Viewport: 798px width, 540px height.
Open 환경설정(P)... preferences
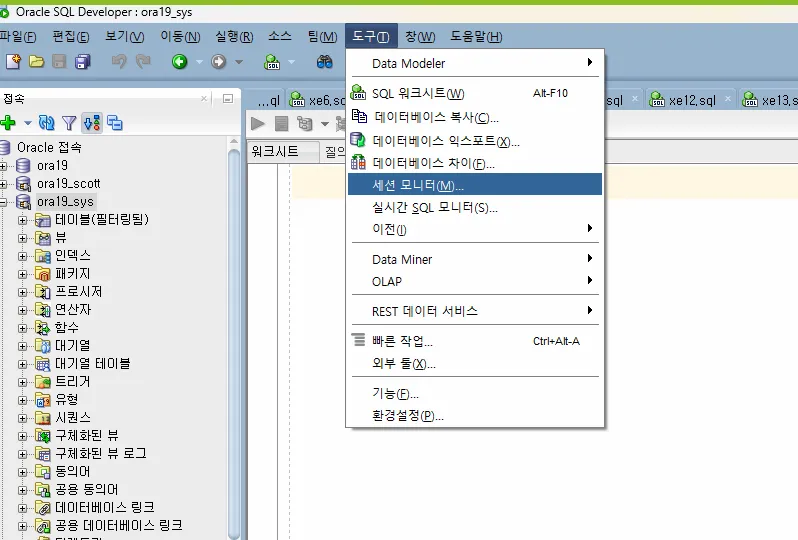click(475, 415)
